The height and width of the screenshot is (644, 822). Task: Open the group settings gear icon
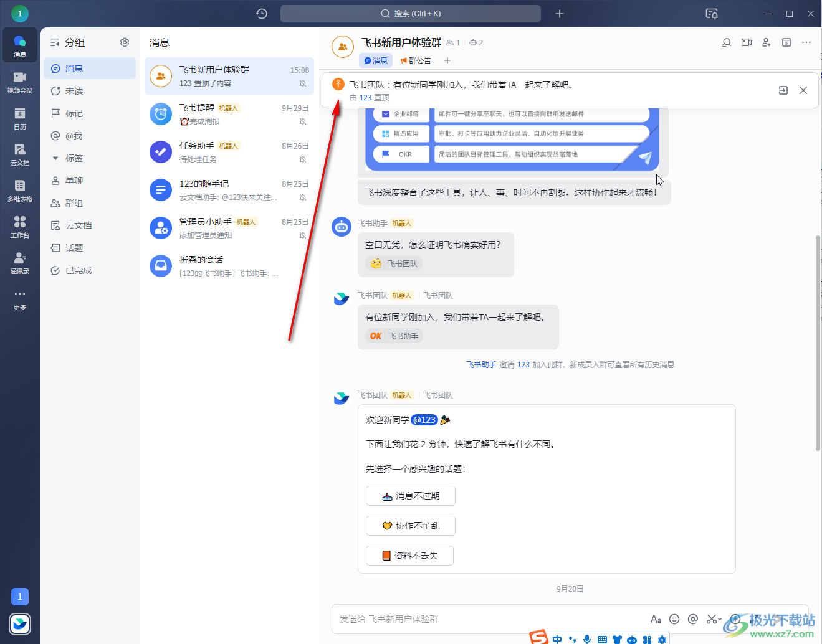(125, 42)
